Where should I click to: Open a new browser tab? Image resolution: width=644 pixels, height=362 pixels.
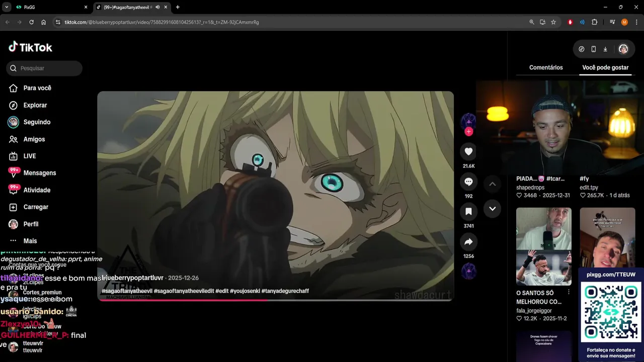point(178,7)
